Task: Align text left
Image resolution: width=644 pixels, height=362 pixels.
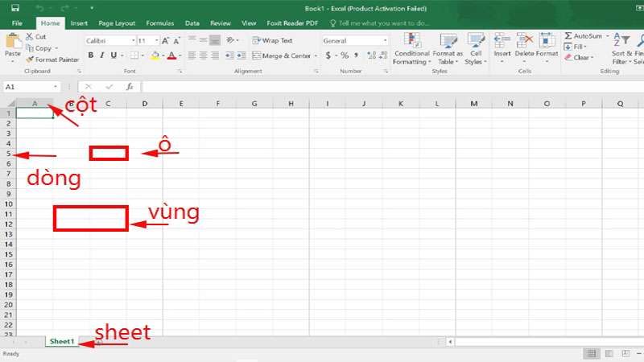Action: click(x=192, y=56)
